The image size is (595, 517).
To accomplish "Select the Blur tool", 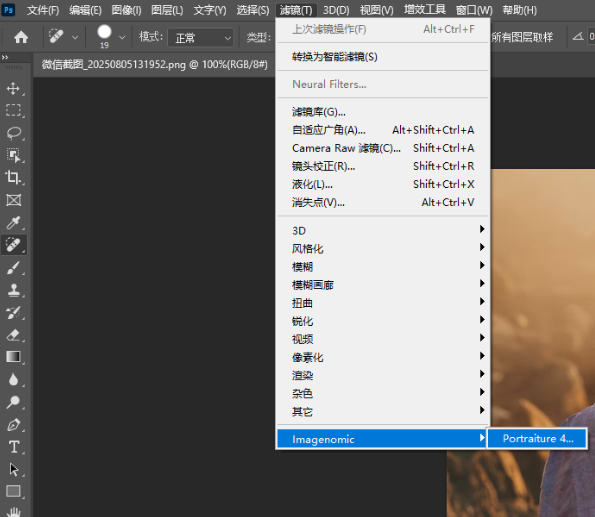I will coord(13,380).
